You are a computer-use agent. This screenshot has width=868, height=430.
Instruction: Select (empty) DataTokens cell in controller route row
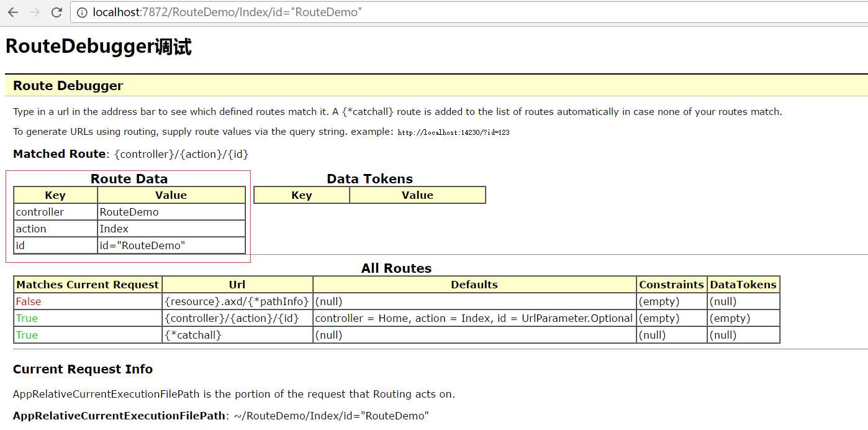[743, 318]
